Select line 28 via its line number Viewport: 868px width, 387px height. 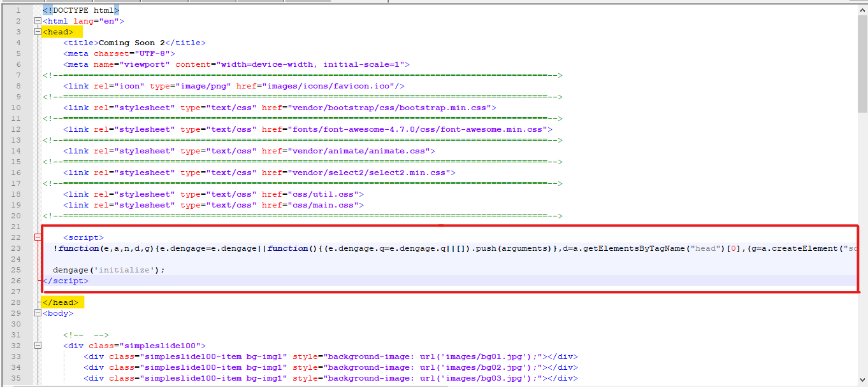click(16, 302)
